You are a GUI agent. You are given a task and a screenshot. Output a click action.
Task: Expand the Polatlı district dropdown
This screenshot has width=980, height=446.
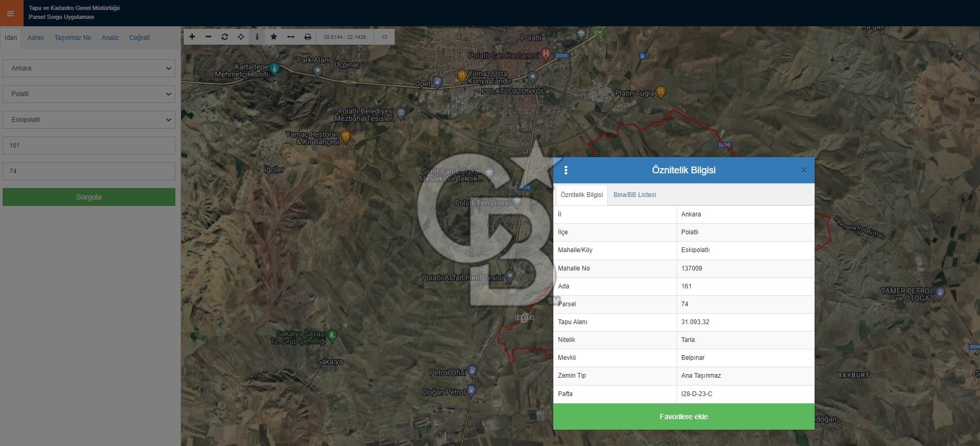pos(89,94)
